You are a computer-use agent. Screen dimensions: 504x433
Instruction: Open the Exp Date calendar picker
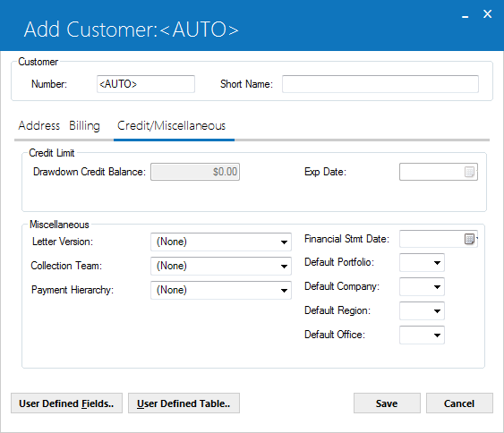(470, 172)
